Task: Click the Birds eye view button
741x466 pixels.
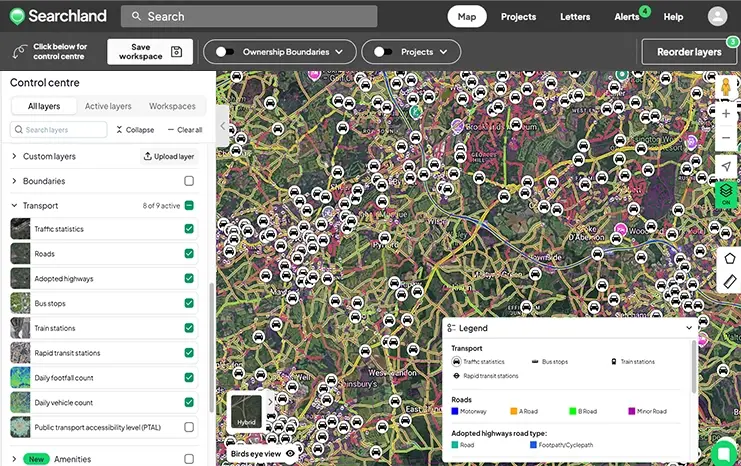Action: (x=263, y=453)
